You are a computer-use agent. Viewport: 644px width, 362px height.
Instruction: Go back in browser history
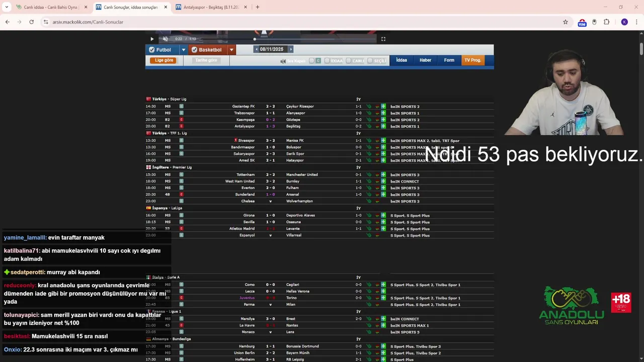click(7, 22)
